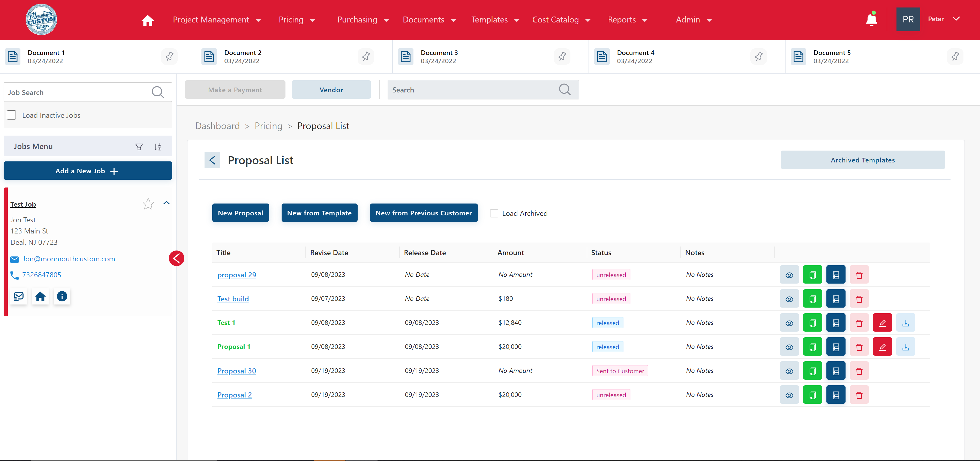980x461 pixels.
Task: Enable Load Inactive Jobs checkbox
Action: coord(12,115)
